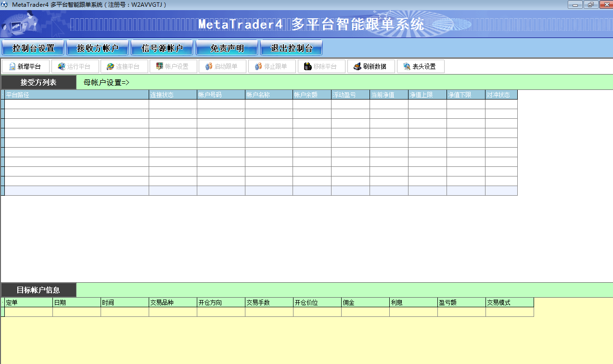Image resolution: width=613 pixels, height=364 pixels.
Task: Click the 对冲状态 column header
Action: click(x=501, y=95)
